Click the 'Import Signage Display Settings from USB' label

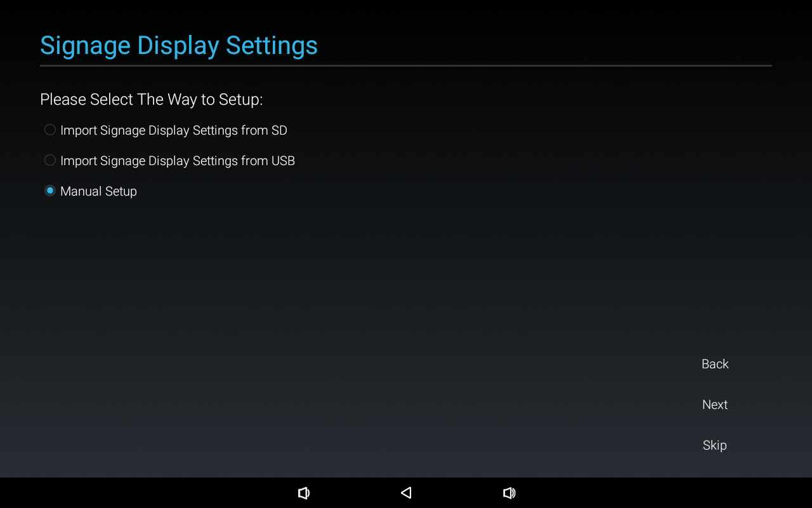[x=178, y=161]
